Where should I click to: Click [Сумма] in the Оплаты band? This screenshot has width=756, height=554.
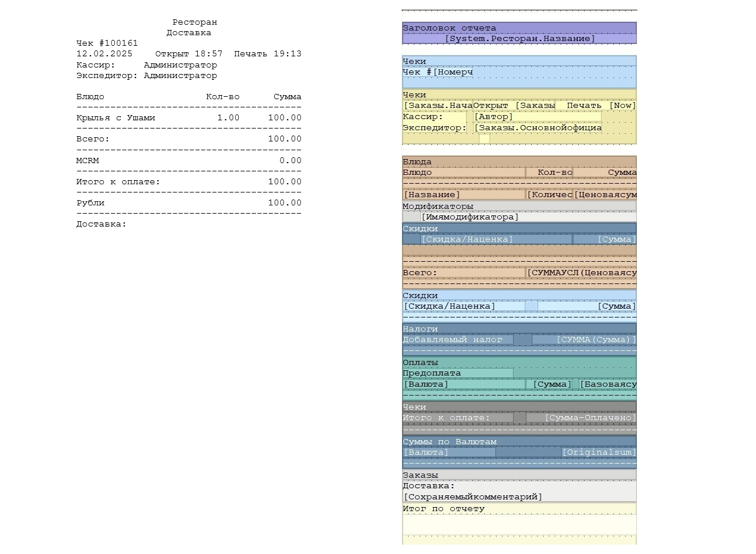coord(549,384)
